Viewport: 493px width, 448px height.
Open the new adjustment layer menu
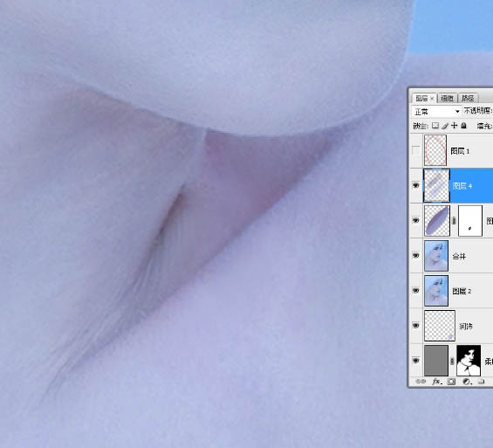[x=467, y=382]
